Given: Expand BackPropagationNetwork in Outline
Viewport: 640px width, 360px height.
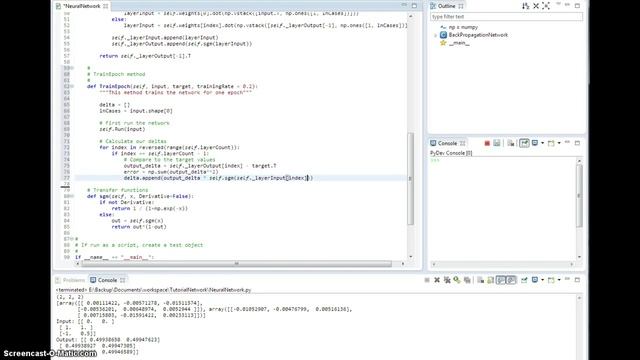Looking at the screenshot, I should (x=435, y=35).
